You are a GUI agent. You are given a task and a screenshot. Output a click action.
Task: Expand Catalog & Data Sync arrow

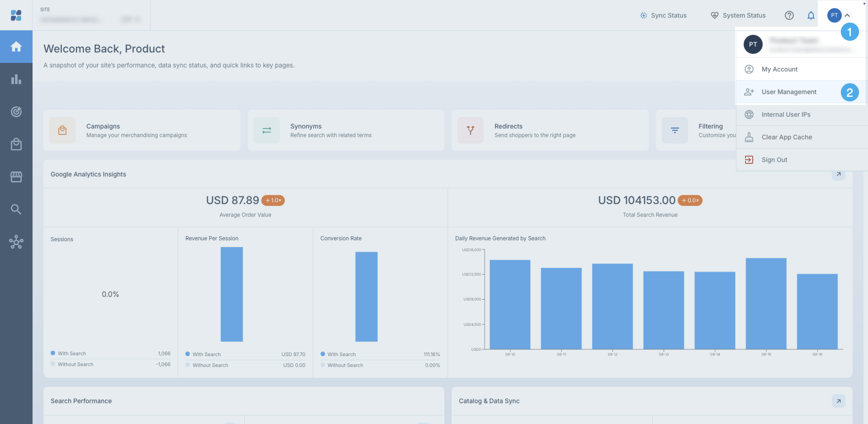coord(838,401)
